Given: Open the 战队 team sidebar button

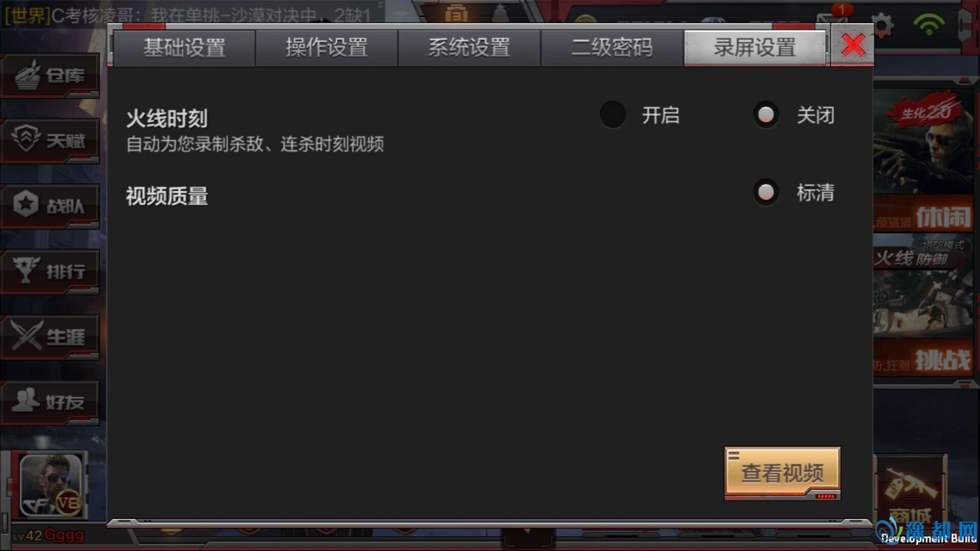Looking at the screenshot, I should [x=50, y=206].
